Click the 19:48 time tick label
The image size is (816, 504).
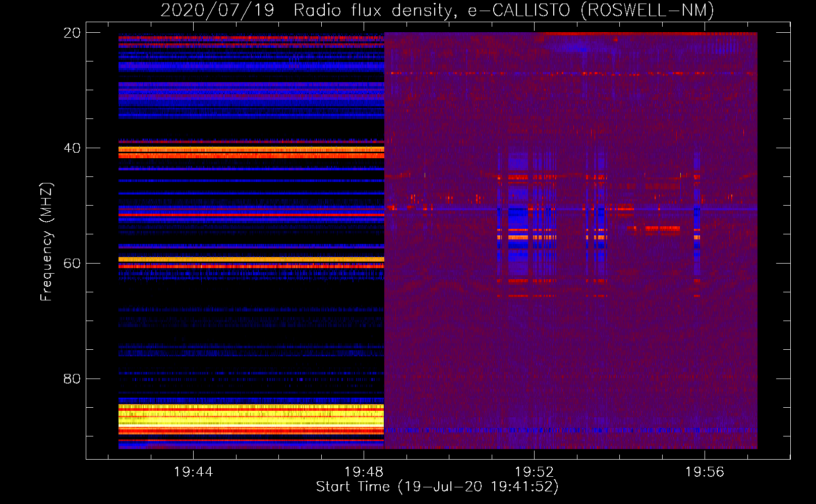364,472
